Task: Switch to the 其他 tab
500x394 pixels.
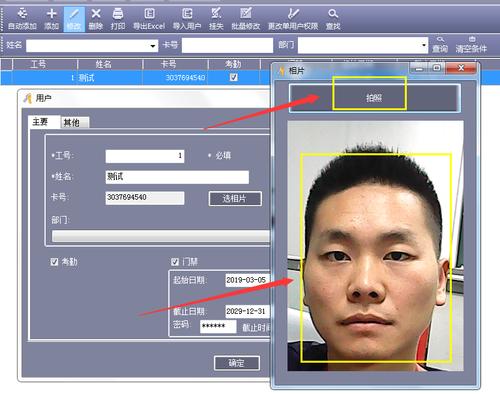Action: coord(75,123)
